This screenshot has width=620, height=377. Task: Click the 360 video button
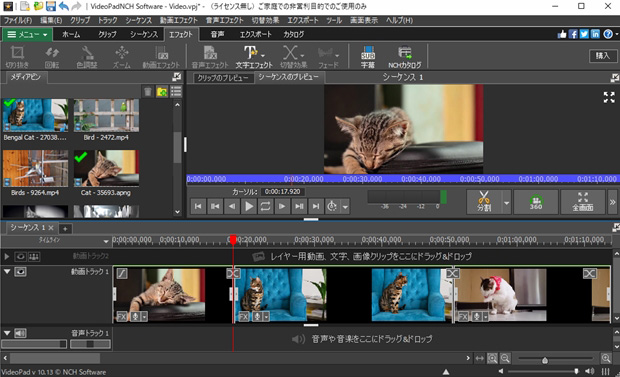[x=536, y=202]
